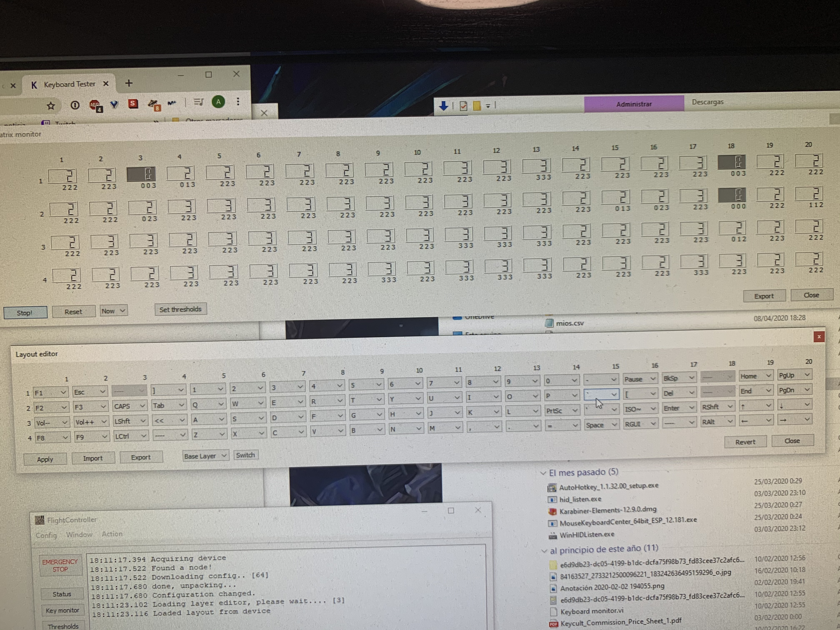Open the Now dropdown in matrix monitor
The height and width of the screenshot is (630, 840).
113,311
